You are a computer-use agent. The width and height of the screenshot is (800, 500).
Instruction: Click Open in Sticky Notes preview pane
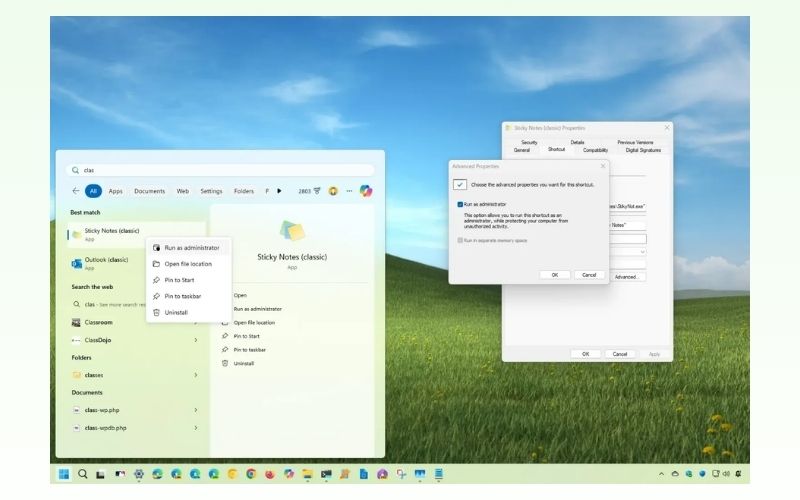240,295
